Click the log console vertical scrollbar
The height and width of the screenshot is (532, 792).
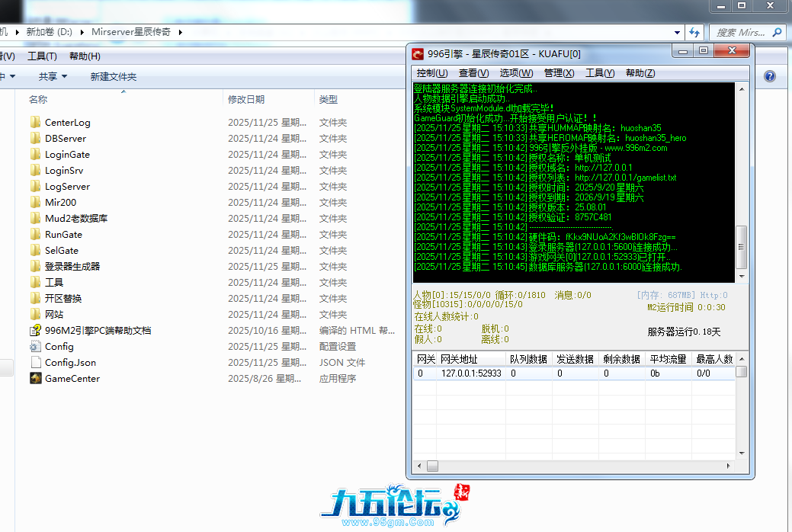[740, 245]
